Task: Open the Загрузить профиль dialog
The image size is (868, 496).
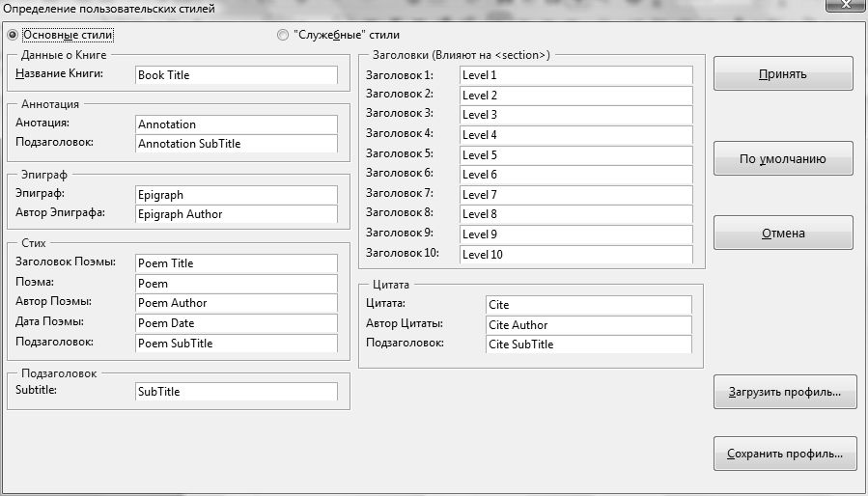Action: pos(784,392)
